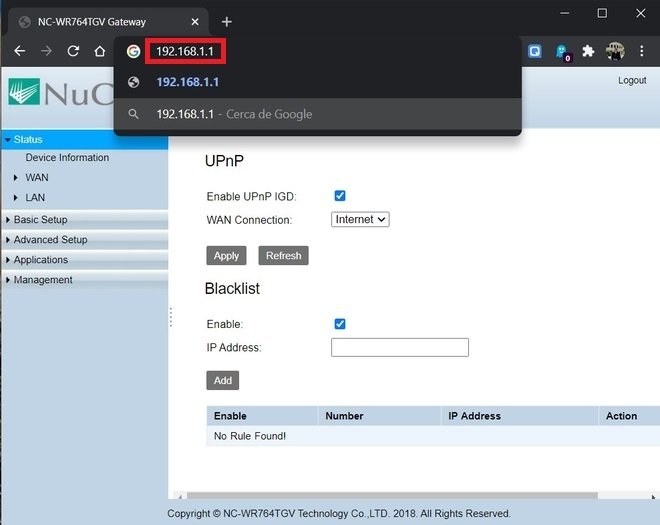Click the Blacklist IP Address input field
Viewport: 660px width, 525px height.
tap(399, 347)
